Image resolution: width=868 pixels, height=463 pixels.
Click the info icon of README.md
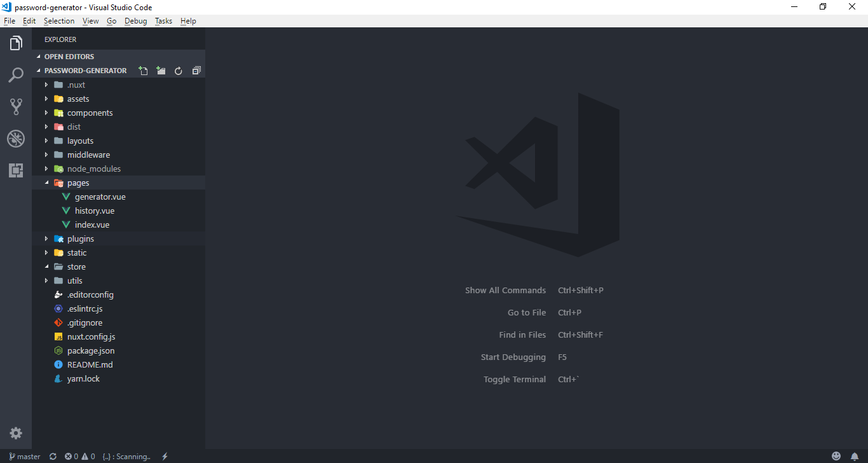click(x=58, y=364)
